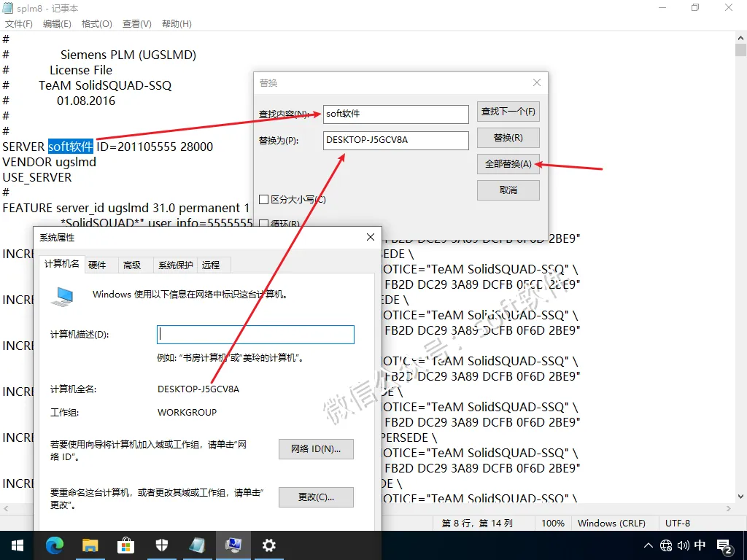The width and height of the screenshot is (747, 560).
Task: Close the Replace dialog
Action: (537, 82)
